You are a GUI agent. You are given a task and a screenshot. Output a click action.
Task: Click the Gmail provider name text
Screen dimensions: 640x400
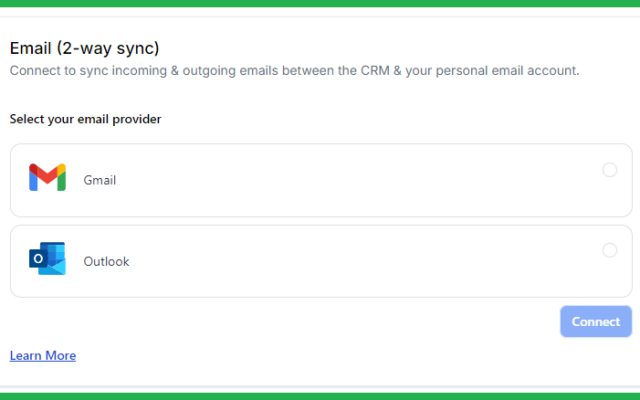(x=100, y=180)
